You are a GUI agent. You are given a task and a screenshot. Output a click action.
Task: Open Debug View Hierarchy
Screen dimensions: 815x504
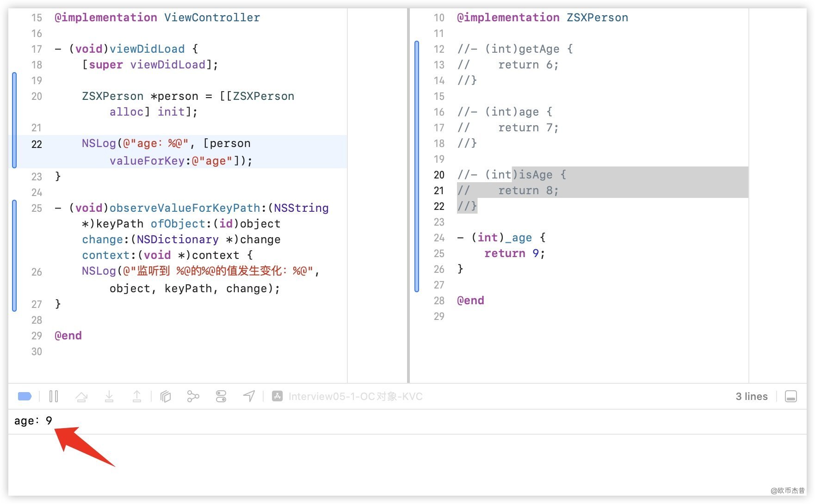[x=166, y=396]
